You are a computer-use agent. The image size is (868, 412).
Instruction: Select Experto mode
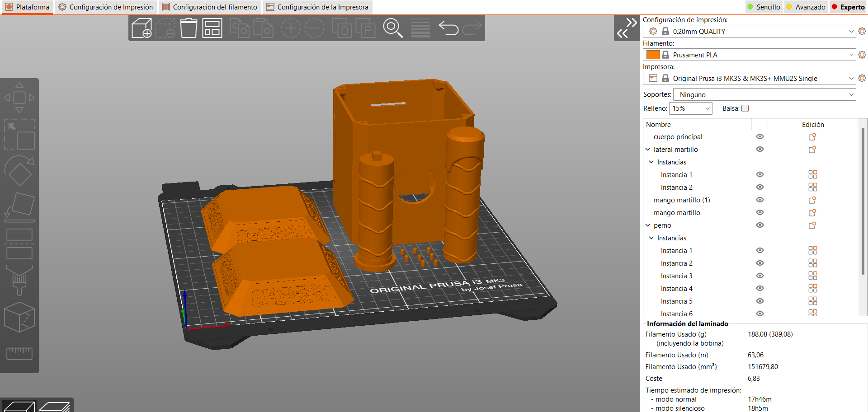pyautogui.click(x=848, y=7)
